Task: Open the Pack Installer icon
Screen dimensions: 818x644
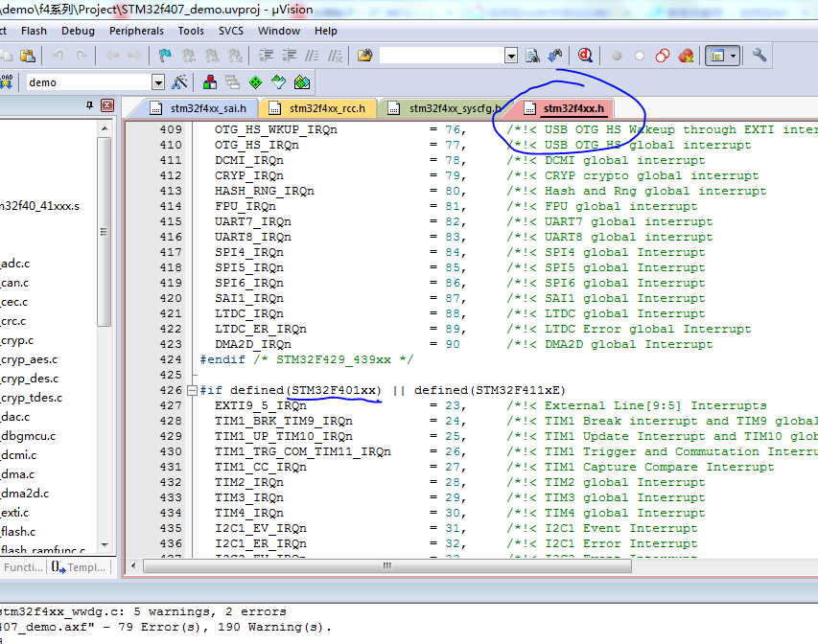Action: (302, 81)
